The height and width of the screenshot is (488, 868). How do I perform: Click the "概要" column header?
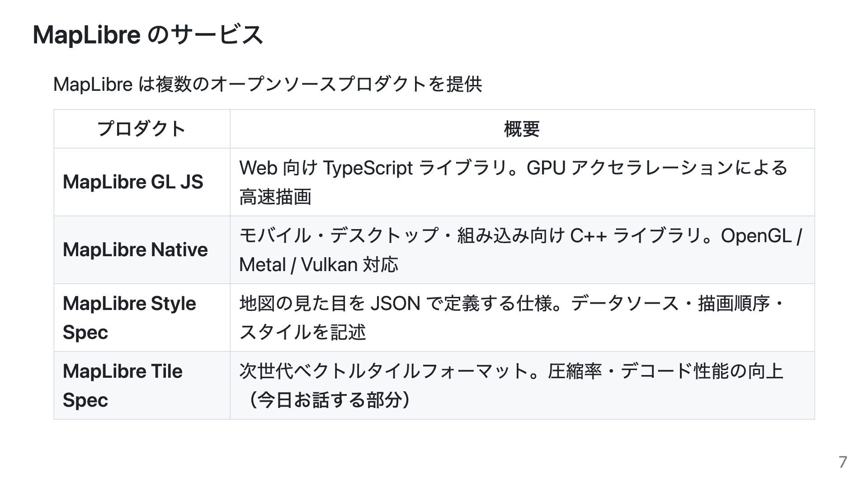(522, 129)
